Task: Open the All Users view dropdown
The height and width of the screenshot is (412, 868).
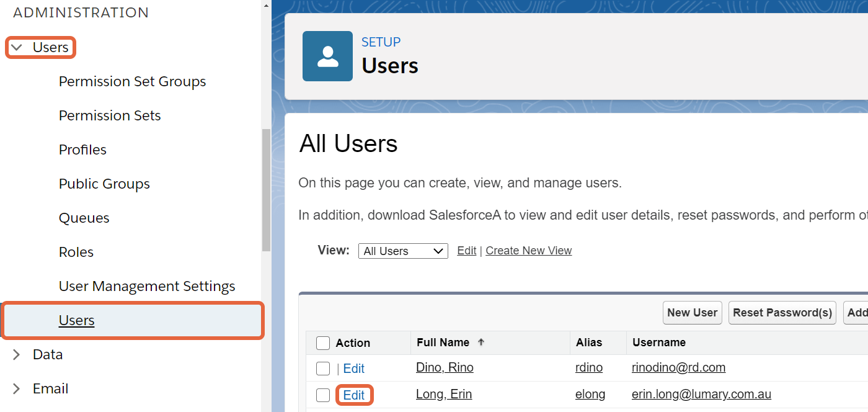Action: 403,251
